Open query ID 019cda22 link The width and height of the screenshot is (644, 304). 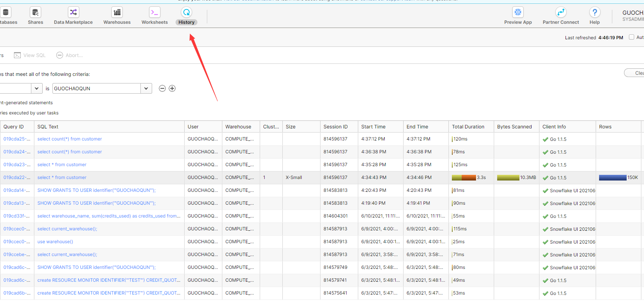[17, 177]
